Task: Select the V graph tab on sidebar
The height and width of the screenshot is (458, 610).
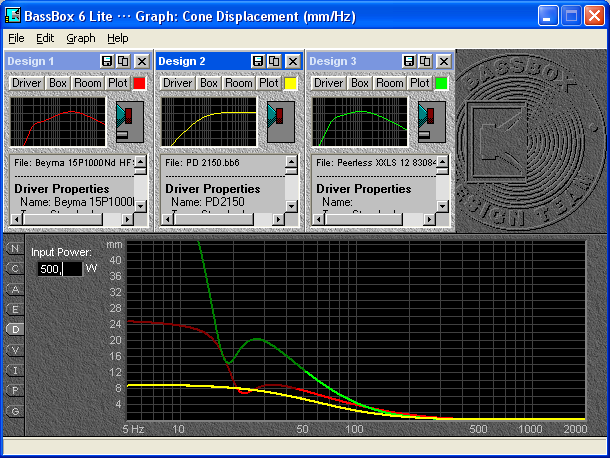Action: point(15,350)
